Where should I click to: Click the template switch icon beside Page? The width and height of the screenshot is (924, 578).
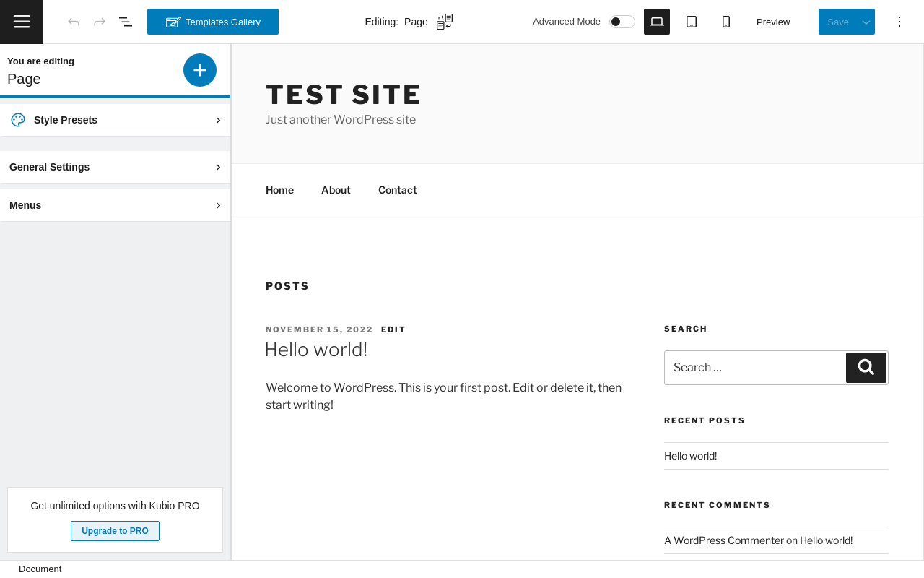[445, 22]
